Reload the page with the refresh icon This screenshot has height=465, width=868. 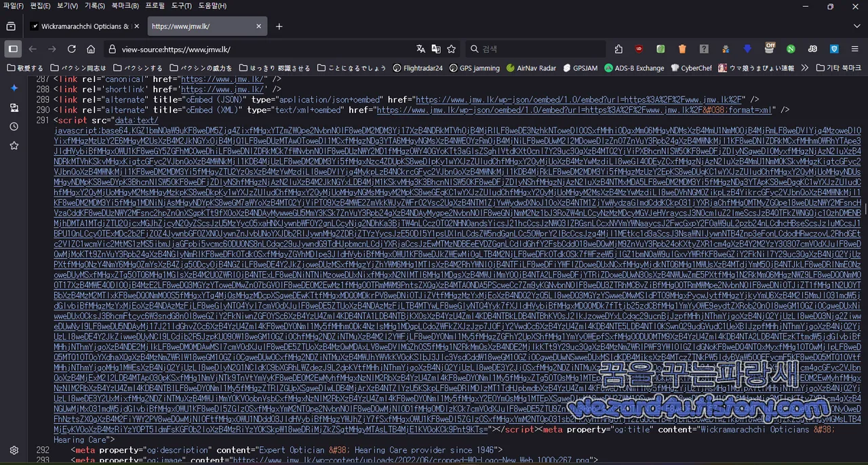pos(71,49)
